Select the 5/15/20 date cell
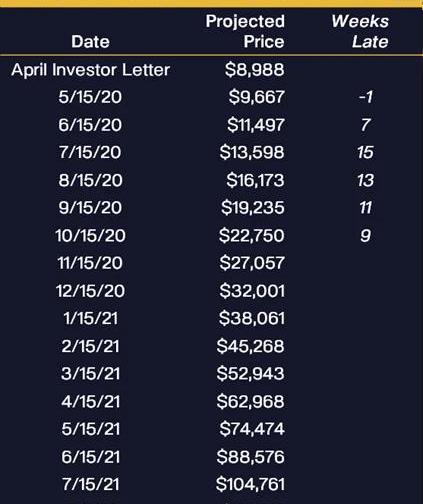 coord(90,97)
